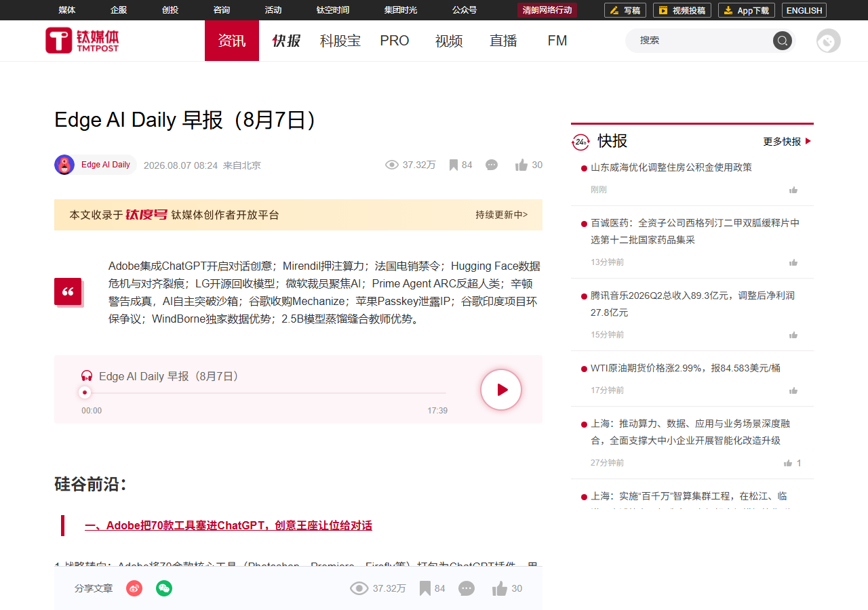Open 百诚医药 news headline
The image size is (868, 610).
pos(695,231)
